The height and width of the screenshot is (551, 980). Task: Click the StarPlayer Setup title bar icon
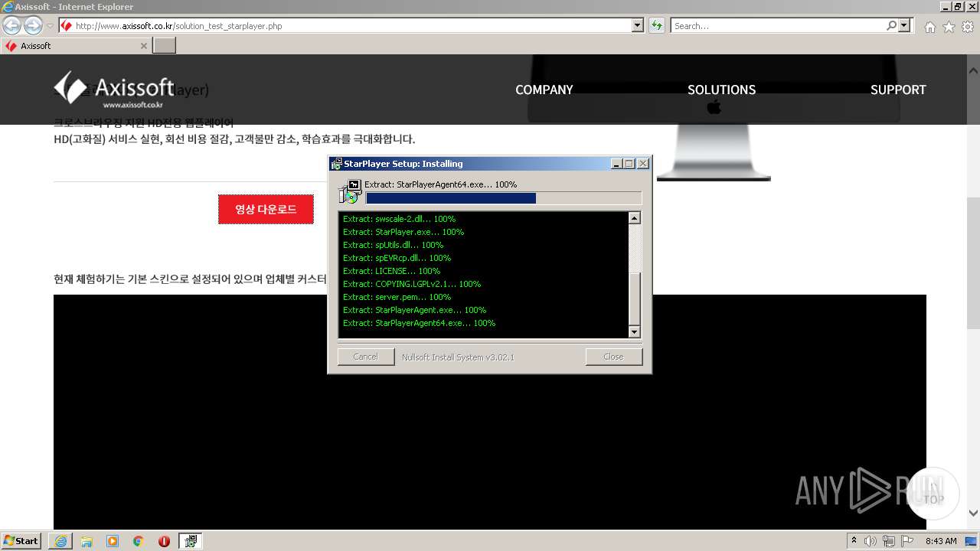336,164
